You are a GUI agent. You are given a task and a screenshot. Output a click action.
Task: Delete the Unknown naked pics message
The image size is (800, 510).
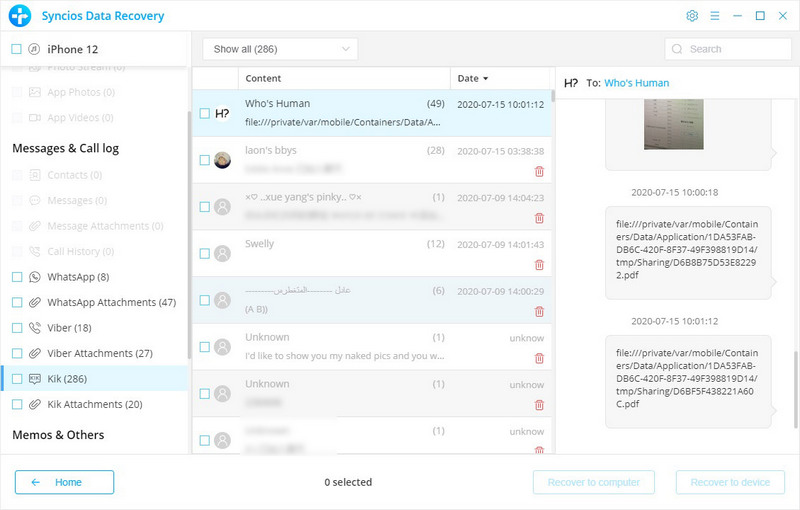coord(539,358)
